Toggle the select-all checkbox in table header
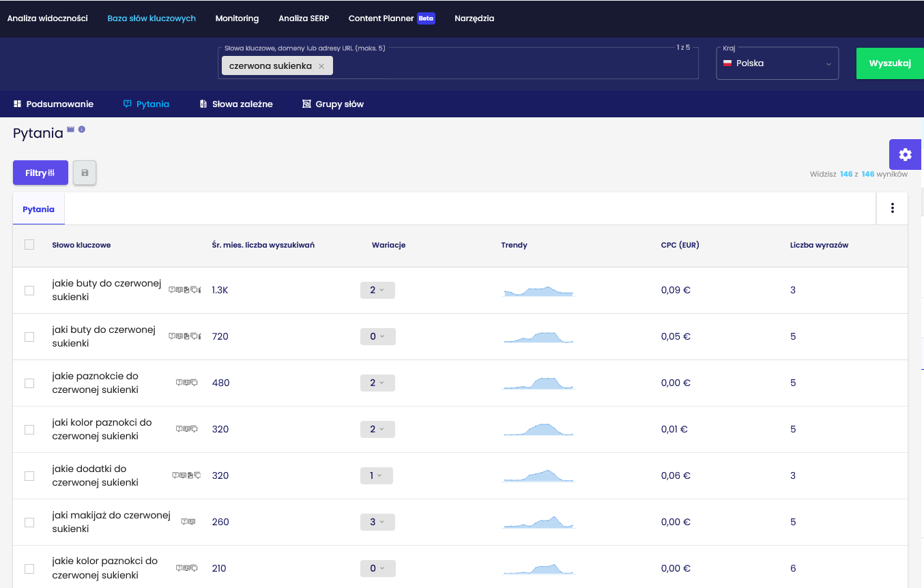 pos(29,244)
